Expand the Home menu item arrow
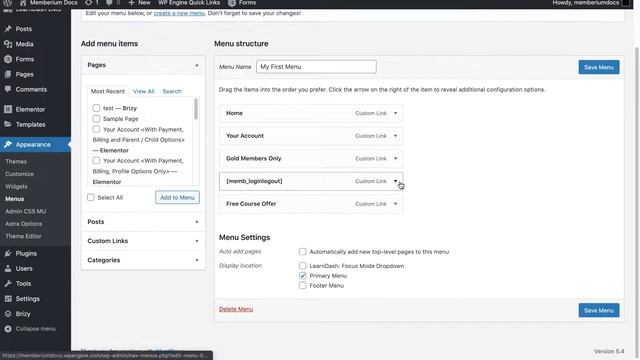 click(x=396, y=113)
